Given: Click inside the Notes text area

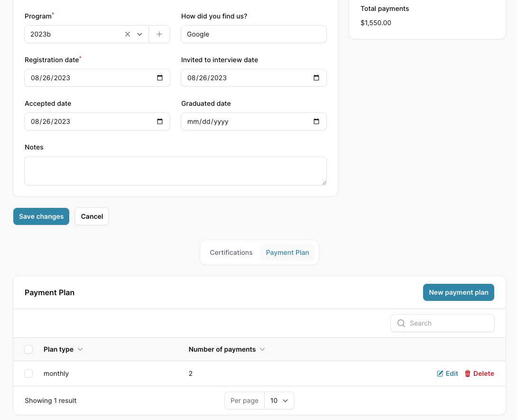Looking at the screenshot, I should (175, 170).
